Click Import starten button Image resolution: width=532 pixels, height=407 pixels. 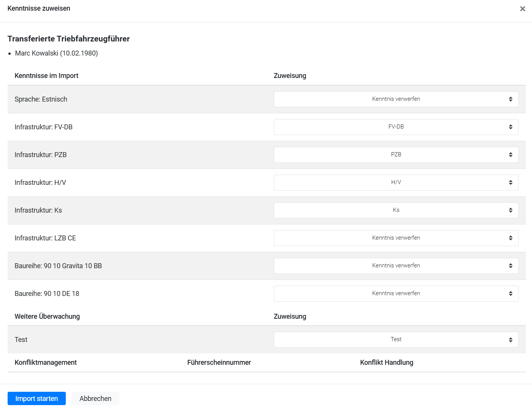37,398
